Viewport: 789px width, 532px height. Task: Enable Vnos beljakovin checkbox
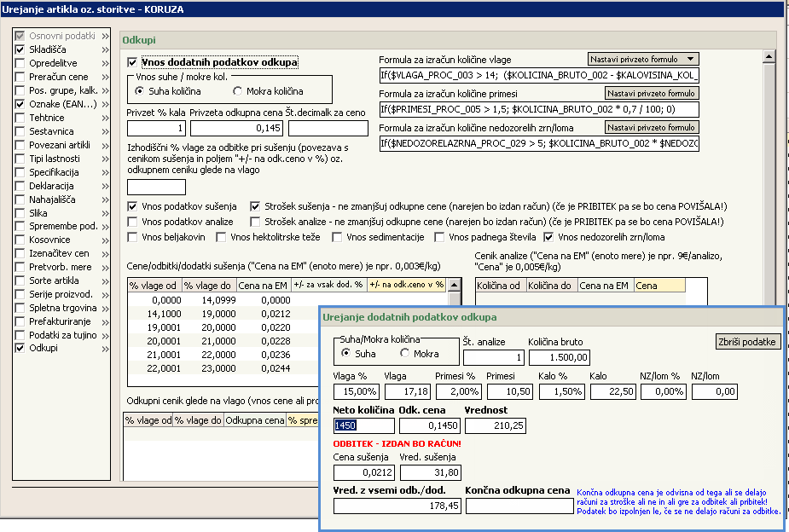click(x=132, y=237)
